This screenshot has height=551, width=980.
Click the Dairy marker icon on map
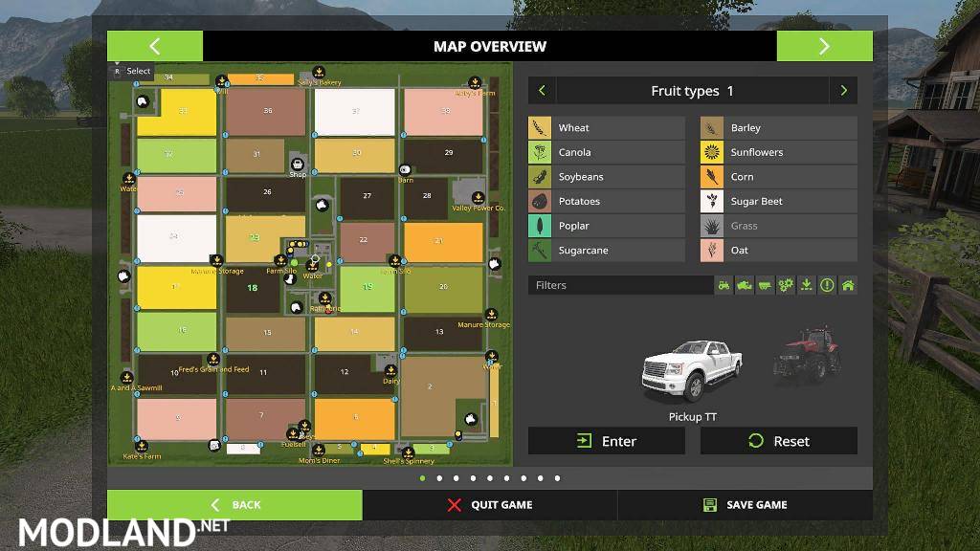(390, 370)
